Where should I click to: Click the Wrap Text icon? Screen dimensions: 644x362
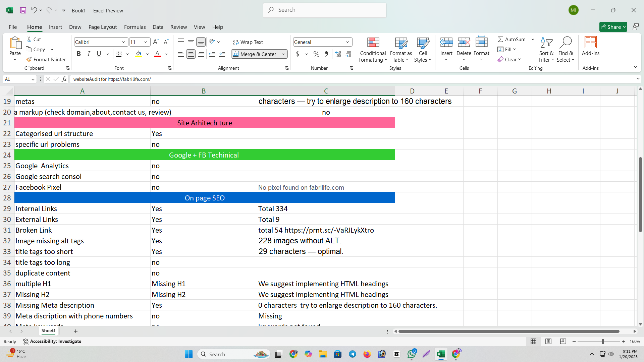tap(248, 42)
